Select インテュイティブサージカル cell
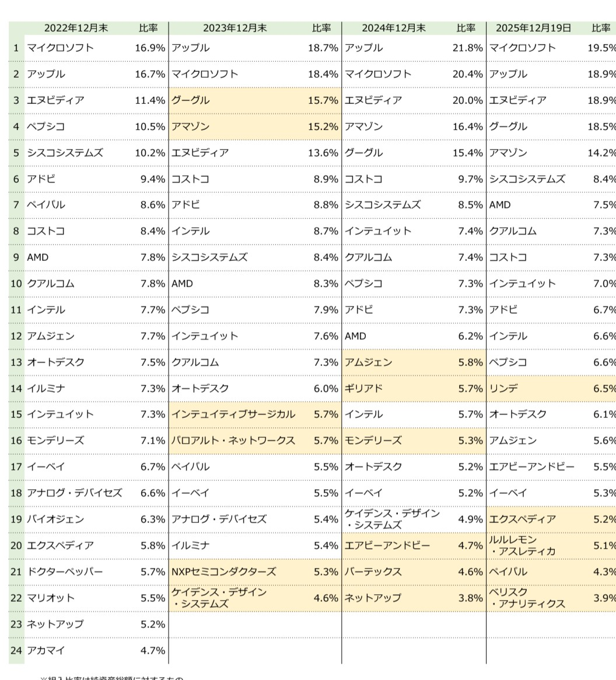Screen dimensions: 616x680 point(233,414)
